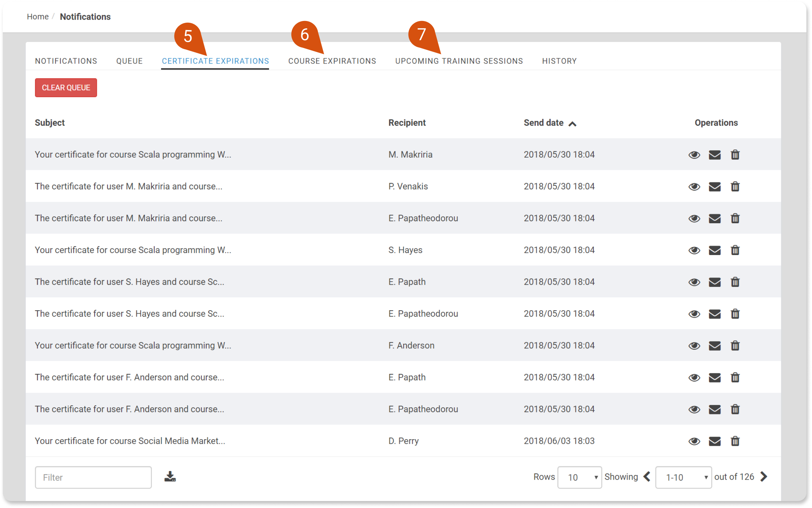Viewport: 812px width, 508px height.
Task: Go to the previous page of results
Action: click(x=647, y=477)
